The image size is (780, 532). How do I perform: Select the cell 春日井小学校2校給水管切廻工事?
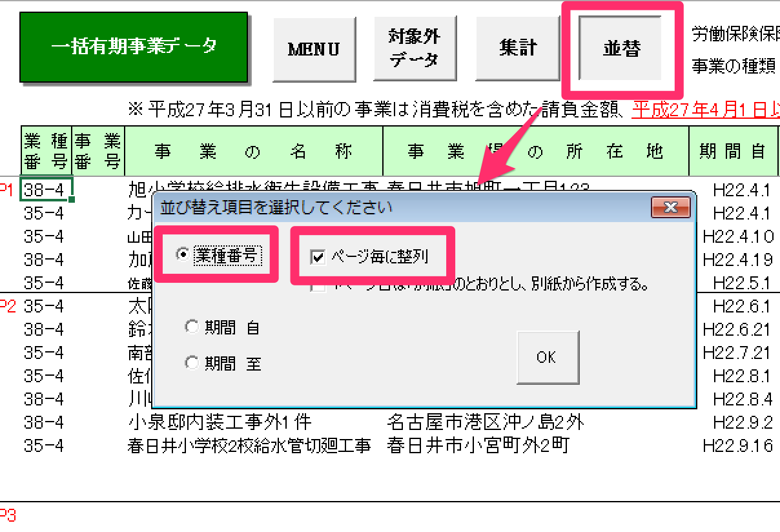(250, 445)
